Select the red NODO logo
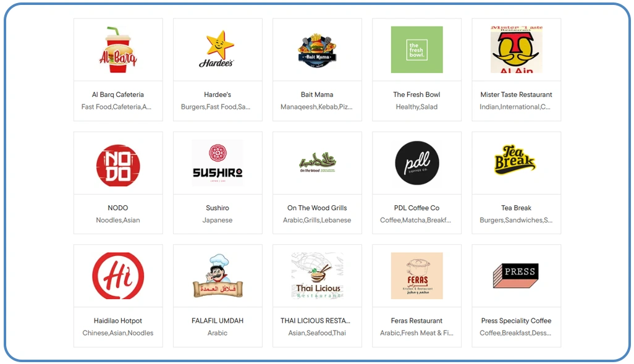Viewport: 634px width, 364px height. (x=118, y=166)
